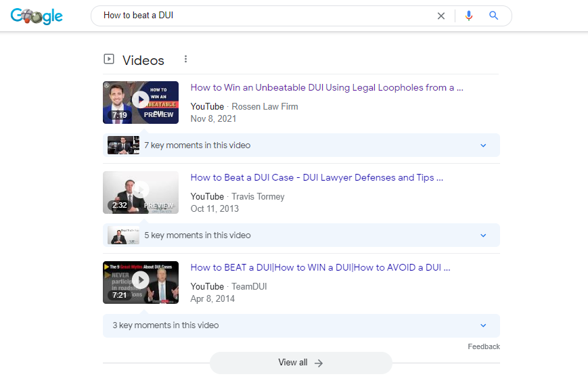Screen dimensions: 588x385
Task: Start voice search with the microphone icon
Action: (x=469, y=16)
